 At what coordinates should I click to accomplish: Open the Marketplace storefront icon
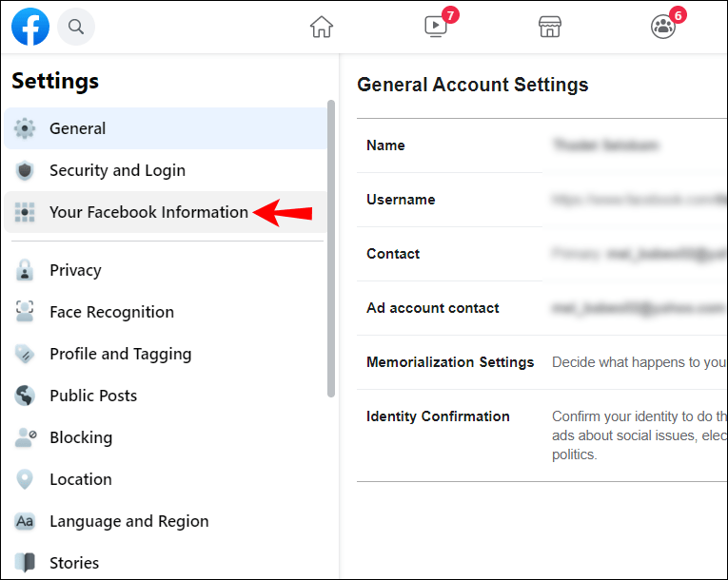tap(550, 27)
